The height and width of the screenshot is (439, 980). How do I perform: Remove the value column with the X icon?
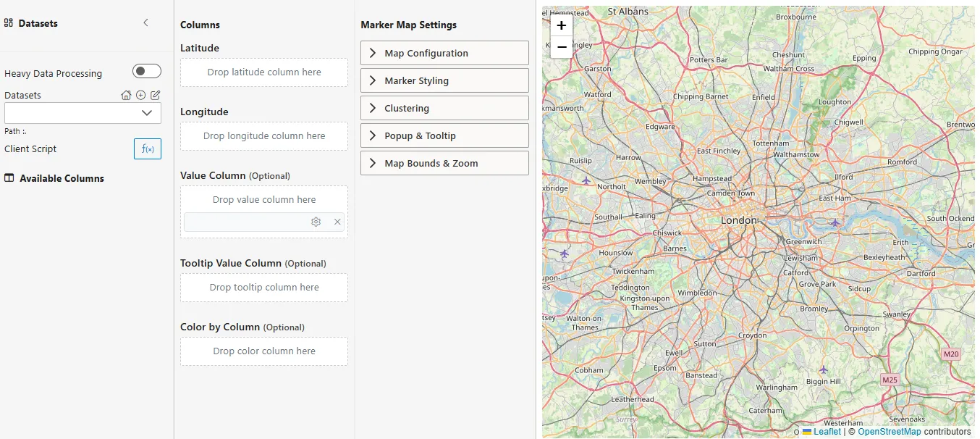click(337, 222)
